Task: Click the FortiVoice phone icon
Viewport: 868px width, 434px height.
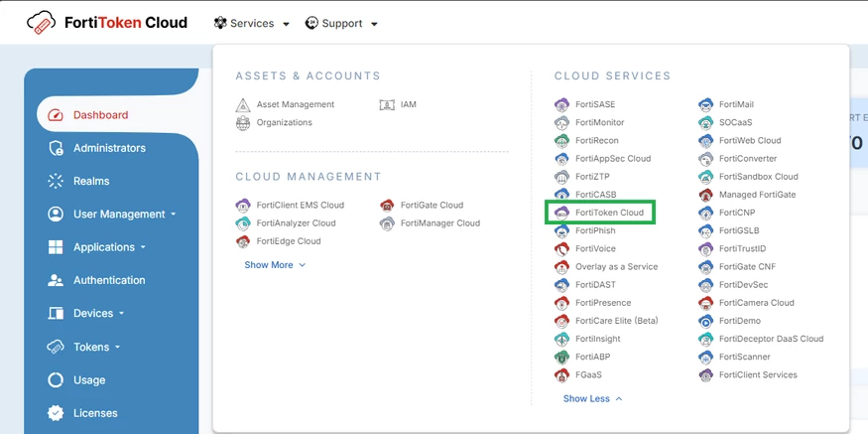Action: click(561, 249)
